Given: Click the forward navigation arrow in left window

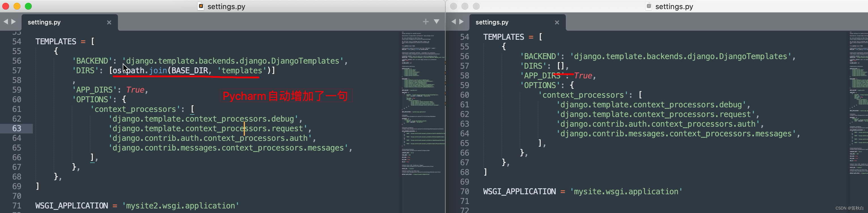Looking at the screenshot, I should tap(14, 22).
